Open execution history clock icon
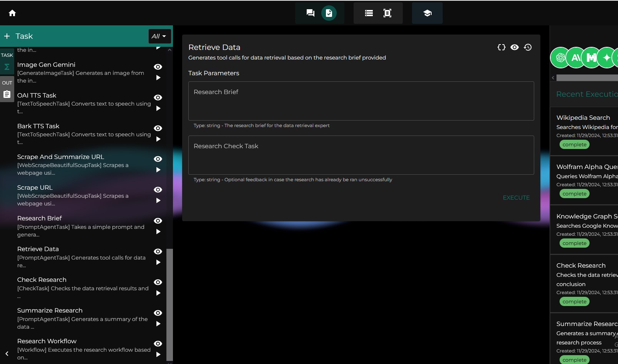Image resolution: width=618 pixels, height=364 pixels. click(x=528, y=47)
